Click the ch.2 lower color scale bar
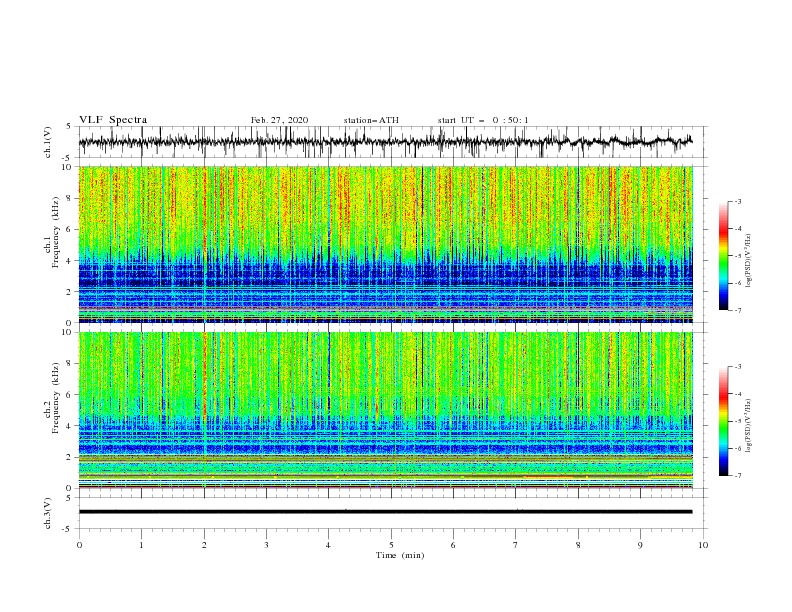Viewport: 792px width, 612px height. click(x=723, y=421)
